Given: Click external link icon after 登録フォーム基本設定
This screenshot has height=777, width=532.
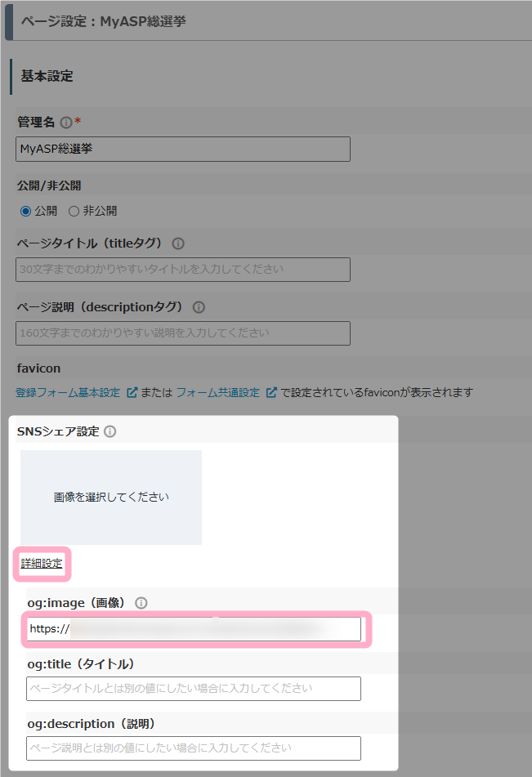Looking at the screenshot, I should click(132, 392).
